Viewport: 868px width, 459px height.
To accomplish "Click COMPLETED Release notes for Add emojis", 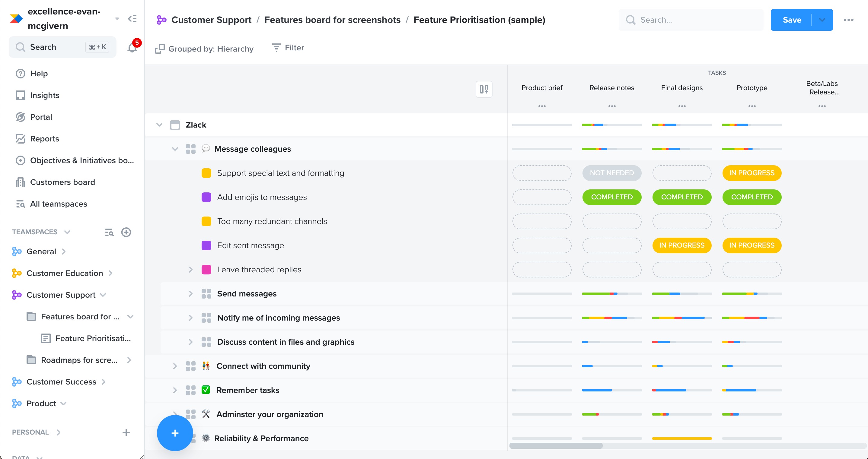I will click(612, 197).
